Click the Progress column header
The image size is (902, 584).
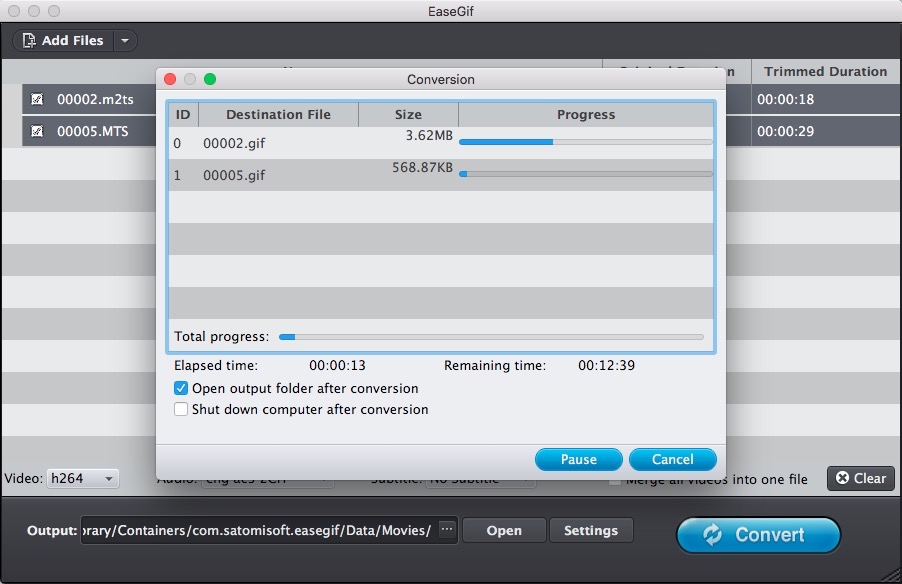[586, 114]
